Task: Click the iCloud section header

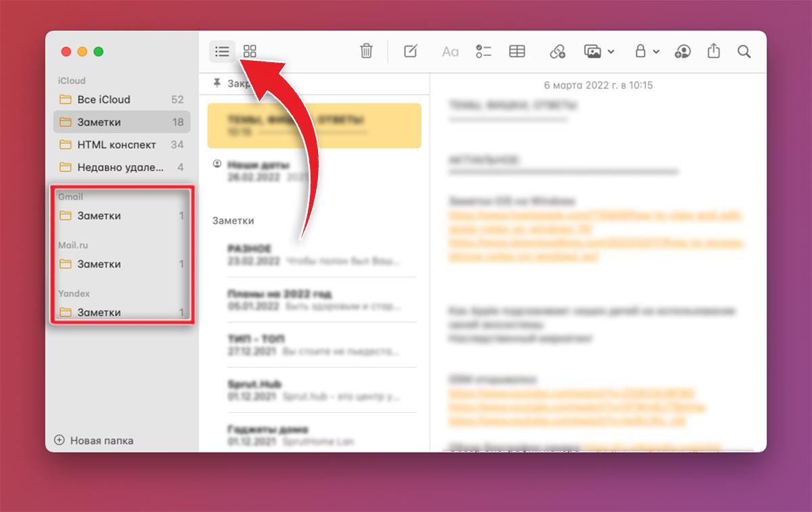Action: 72,80
